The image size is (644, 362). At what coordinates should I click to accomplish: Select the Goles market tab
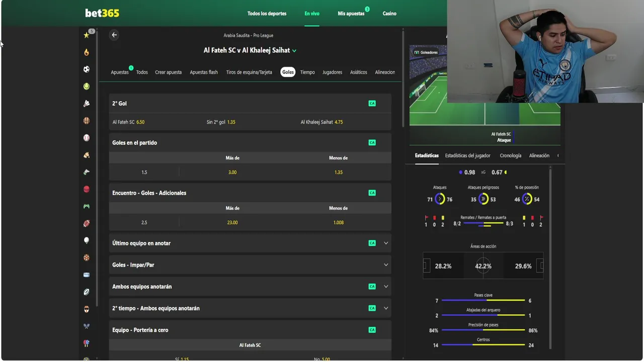[288, 72]
